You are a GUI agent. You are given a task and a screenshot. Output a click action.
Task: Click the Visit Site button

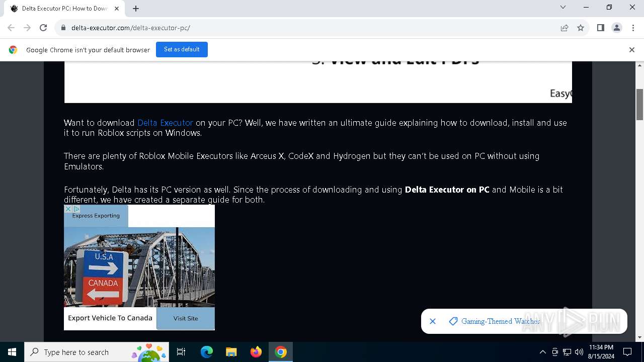[x=186, y=318]
